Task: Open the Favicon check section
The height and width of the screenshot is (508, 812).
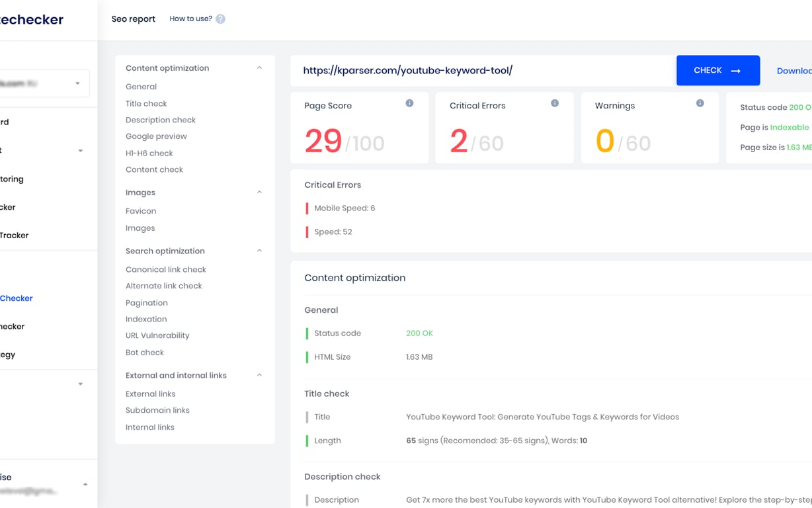Action: pyautogui.click(x=140, y=210)
